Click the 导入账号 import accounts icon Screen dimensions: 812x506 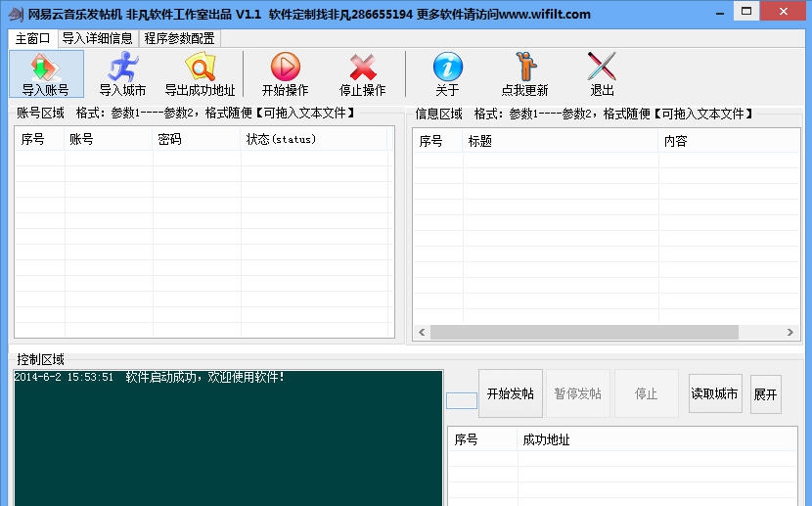[46, 74]
